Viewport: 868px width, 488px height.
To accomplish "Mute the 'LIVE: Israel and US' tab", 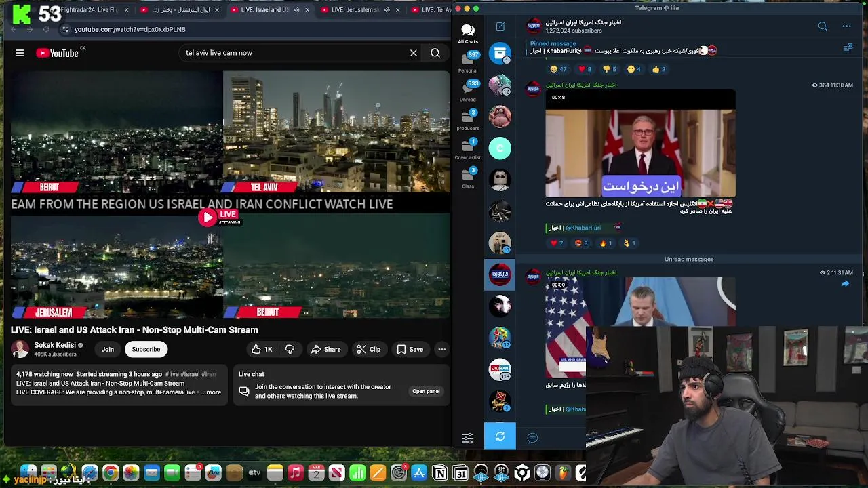I will 296,10.
